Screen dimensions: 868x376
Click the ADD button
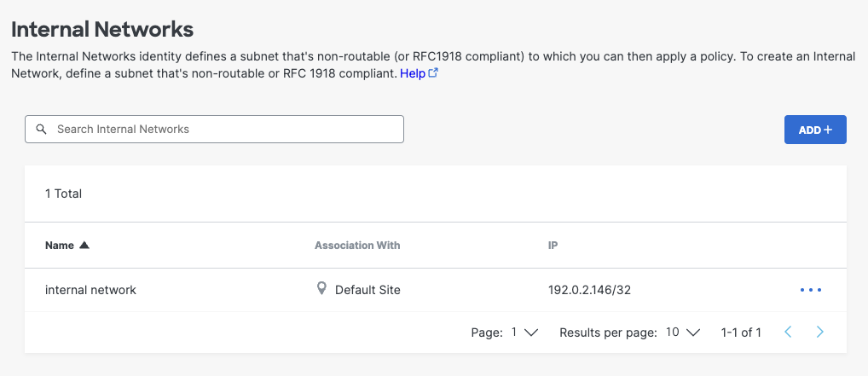click(x=815, y=130)
